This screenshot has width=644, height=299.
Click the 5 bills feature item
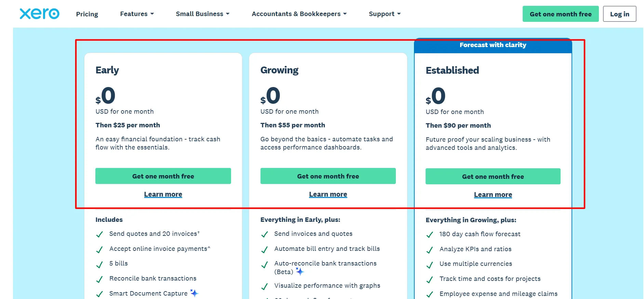coord(118,264)
